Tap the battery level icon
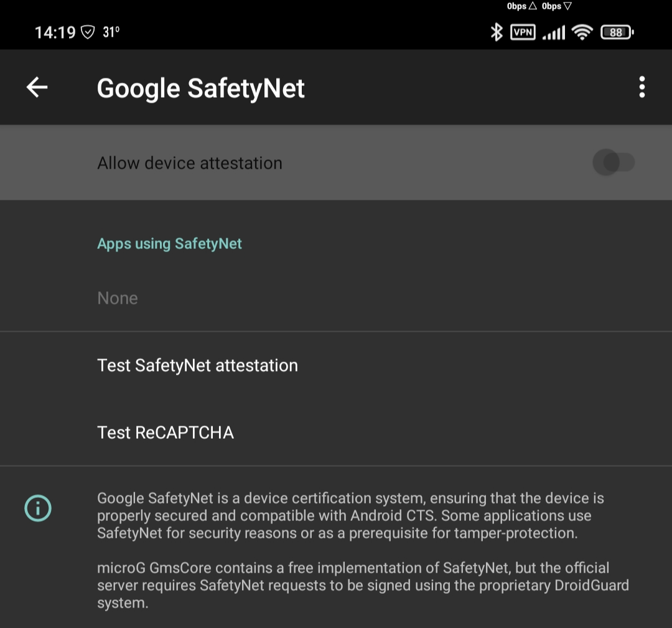This screenshot has height=628, width=672. point(617,32)
